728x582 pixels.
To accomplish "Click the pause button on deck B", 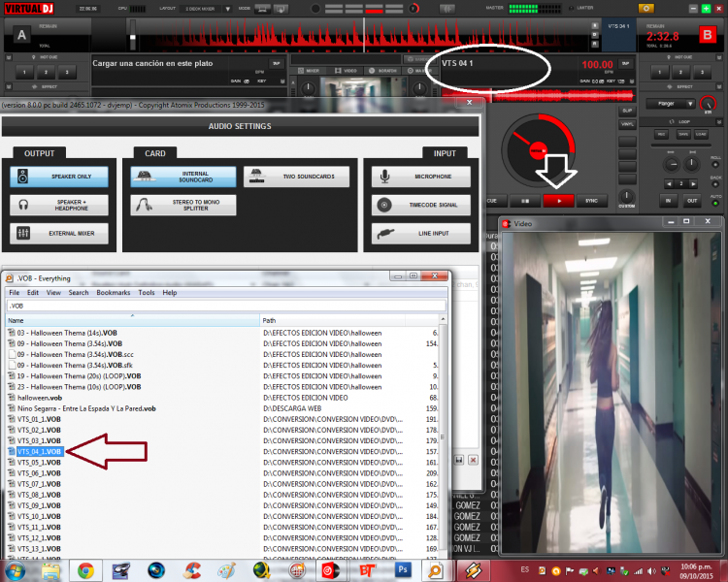I will click(525, 201).
